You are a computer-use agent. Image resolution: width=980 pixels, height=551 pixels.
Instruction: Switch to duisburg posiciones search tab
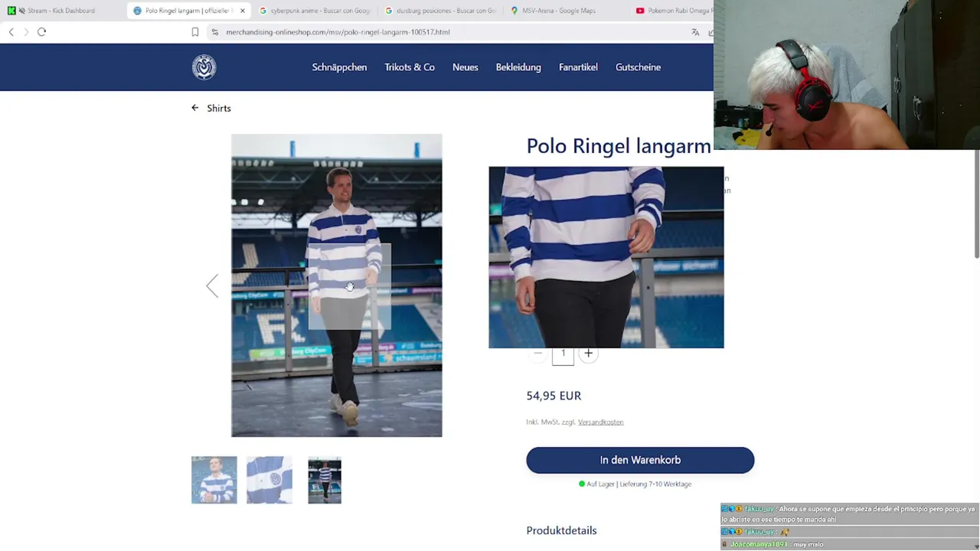click(439, 11)
